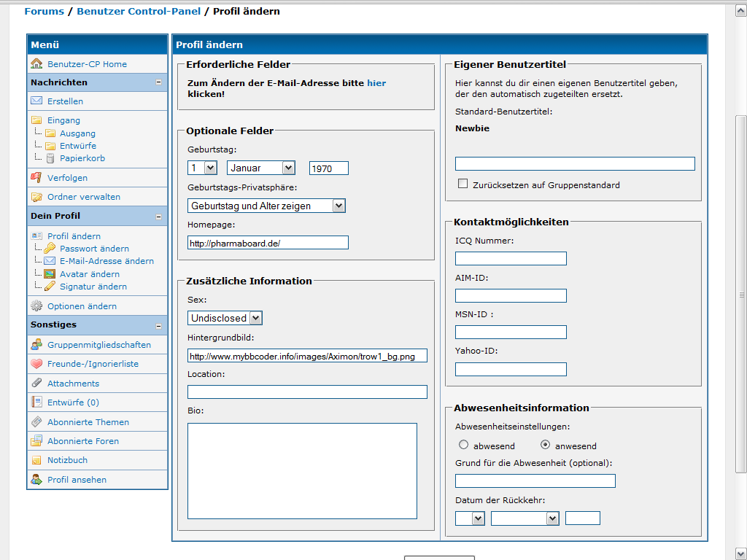
Task: Open Abonnierte Themen menu item
Action: pyautogui.click(x=88, y=422)
